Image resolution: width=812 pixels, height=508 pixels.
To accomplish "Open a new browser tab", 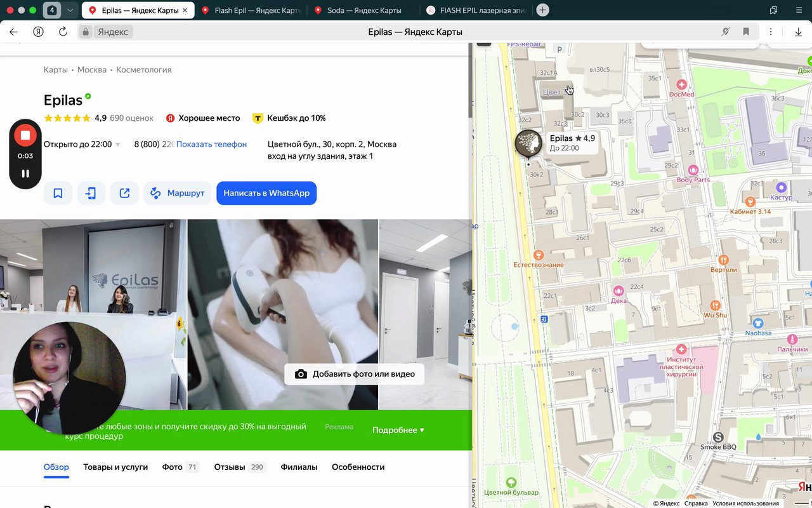I will coord(542,10).
